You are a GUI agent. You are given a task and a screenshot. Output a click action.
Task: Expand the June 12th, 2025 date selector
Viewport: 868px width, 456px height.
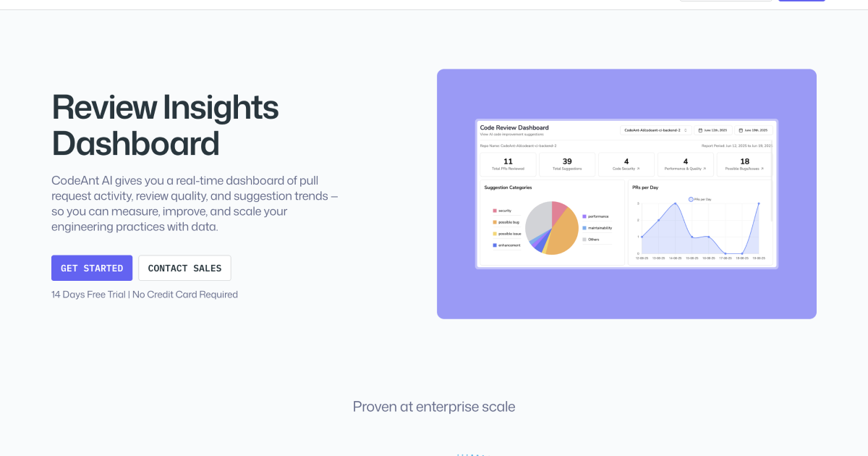713,130
